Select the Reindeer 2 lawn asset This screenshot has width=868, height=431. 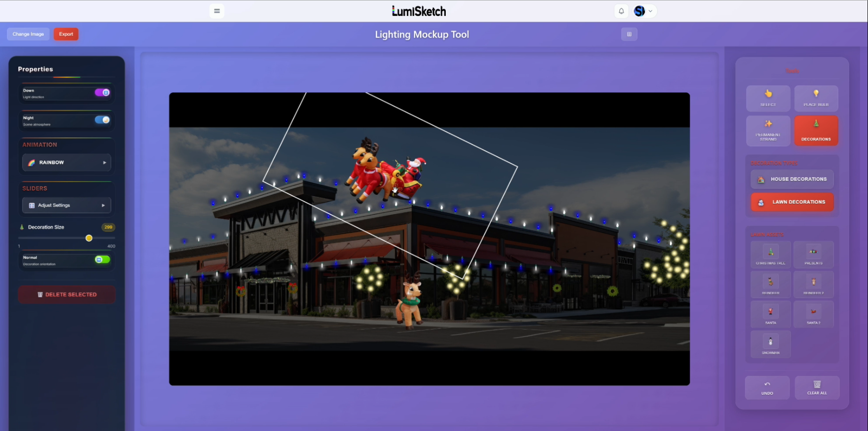click(x=813, y=284)
